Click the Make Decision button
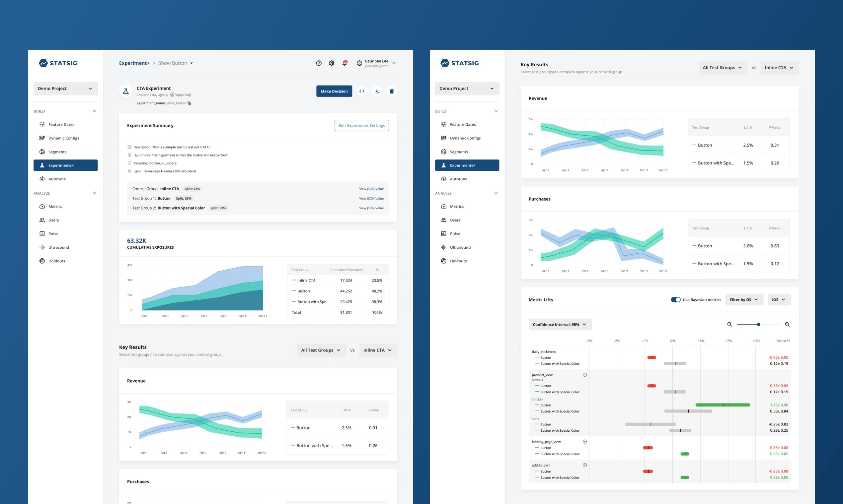This screenshot has height=504, width=843. [x=334, y=91]
